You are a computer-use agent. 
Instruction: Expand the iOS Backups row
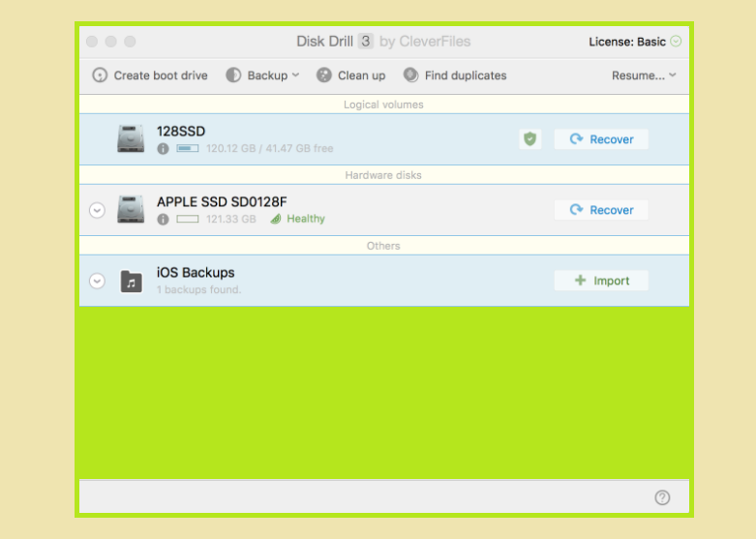tap(98, 281)
